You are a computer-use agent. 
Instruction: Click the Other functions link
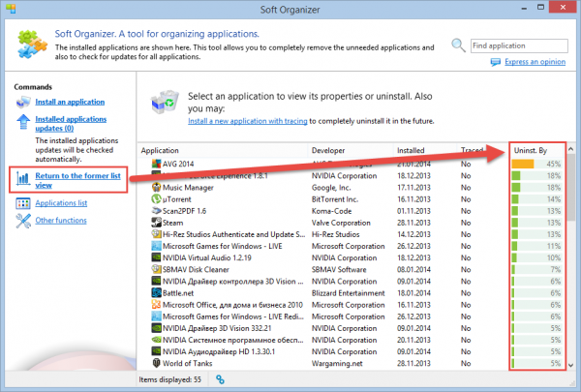tap(61, 221)
